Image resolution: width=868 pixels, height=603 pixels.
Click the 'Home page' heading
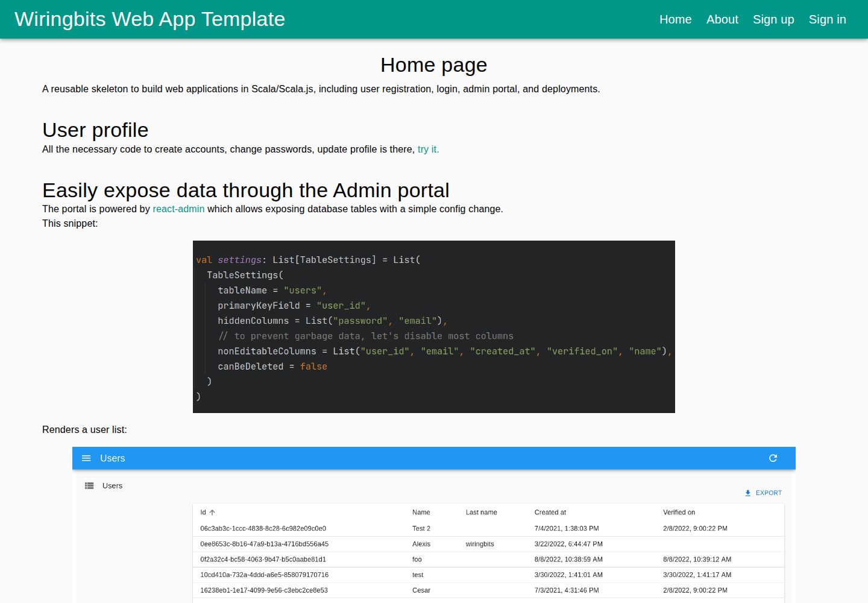(x=434, y=65)
